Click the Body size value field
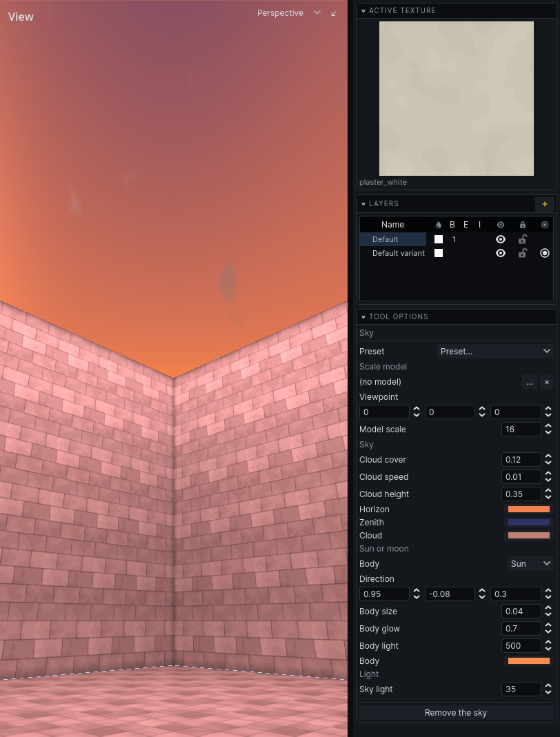Screen dimensions: 560x737 (521, 611)
